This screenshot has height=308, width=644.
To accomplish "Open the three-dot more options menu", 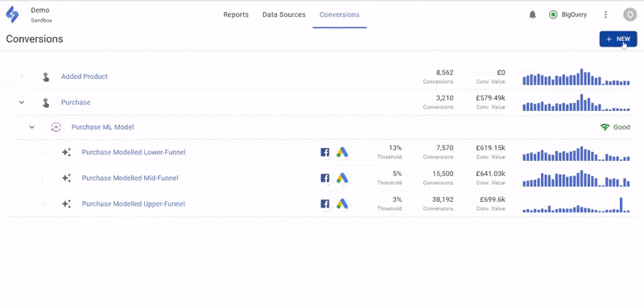I will tap(605, 14).
